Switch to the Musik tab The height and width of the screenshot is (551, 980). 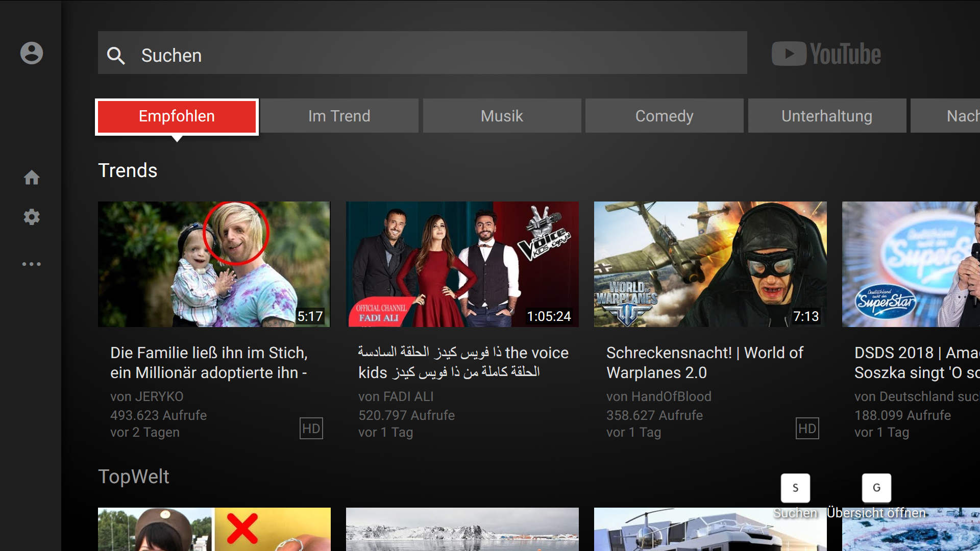(x=502, y=116)
